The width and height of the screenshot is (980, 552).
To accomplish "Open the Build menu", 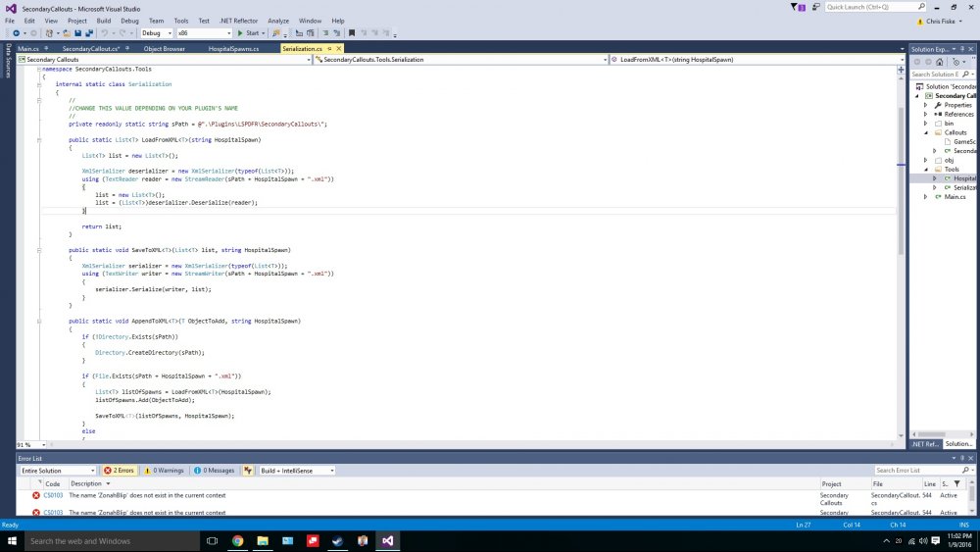I will 104,21.
